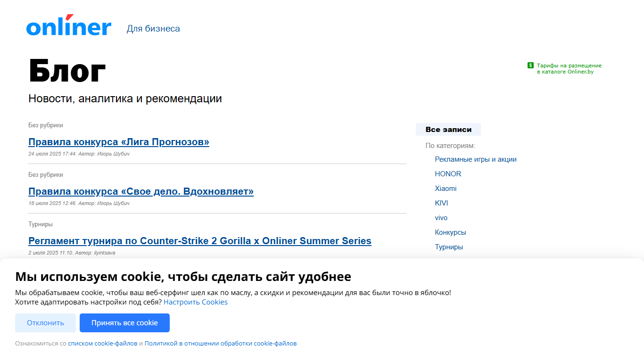Open the cookie processing policy link
The image size is (644, 362).
point(221,344)
